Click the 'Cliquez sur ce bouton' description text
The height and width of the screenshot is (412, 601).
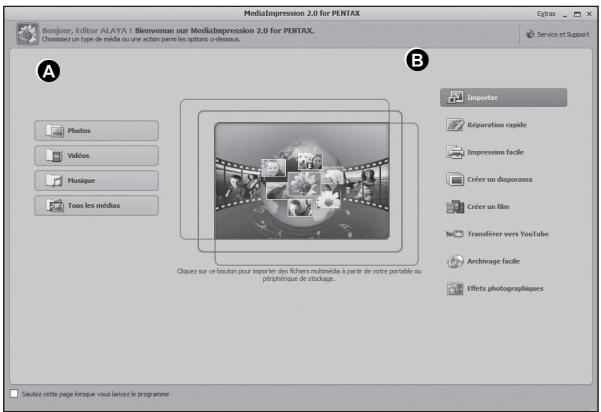pyautogui.click(x=299, y=275)
